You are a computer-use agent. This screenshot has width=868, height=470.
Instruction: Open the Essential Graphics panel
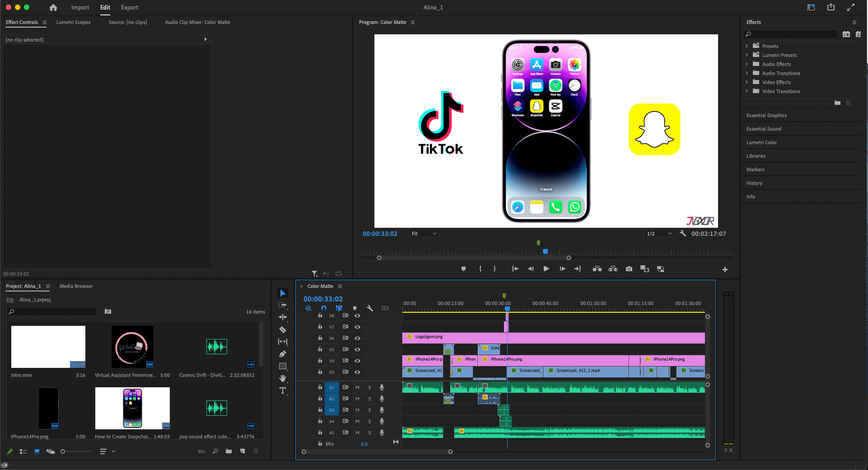pyautogui.click(x=766, y=115)
